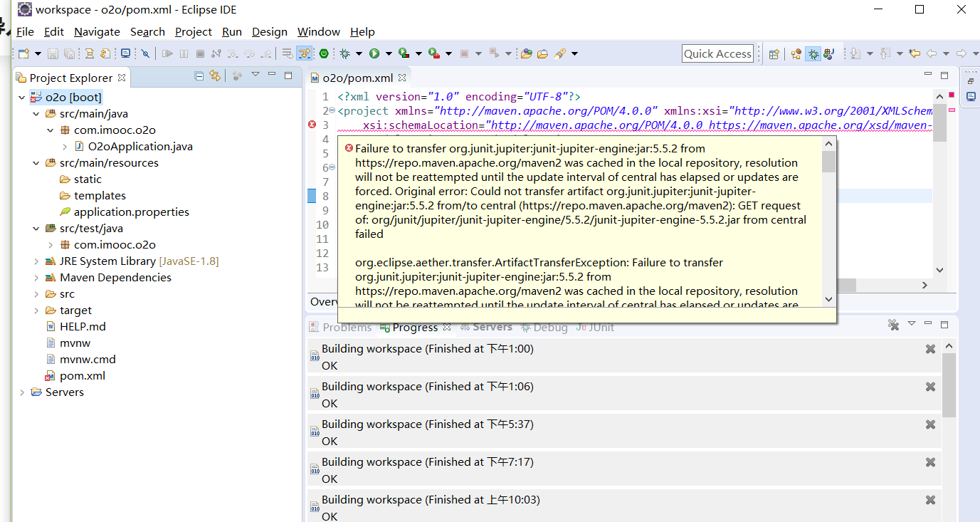
Task: Expand the Maven Dependencies node
Action: click(x=36, y=278)
